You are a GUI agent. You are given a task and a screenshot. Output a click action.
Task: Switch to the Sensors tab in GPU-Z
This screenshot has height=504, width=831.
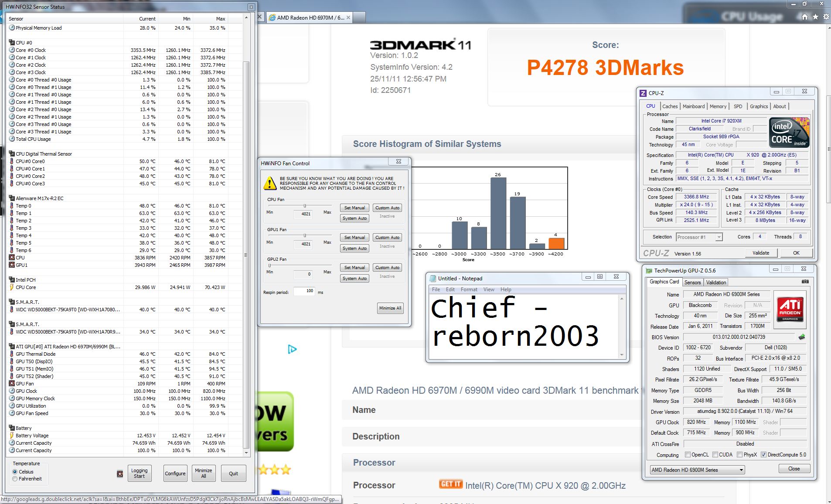click(692, 283)
